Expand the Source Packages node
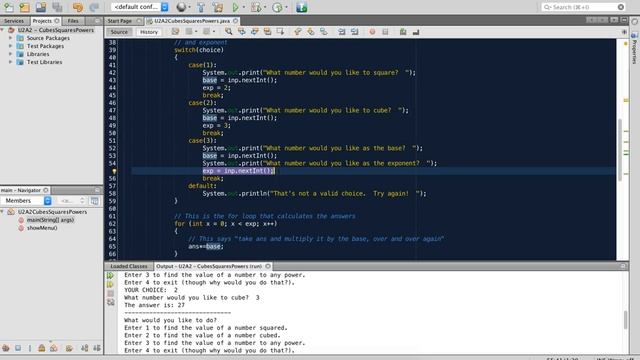Screen dimensions: 640x360 click(11, 38)
